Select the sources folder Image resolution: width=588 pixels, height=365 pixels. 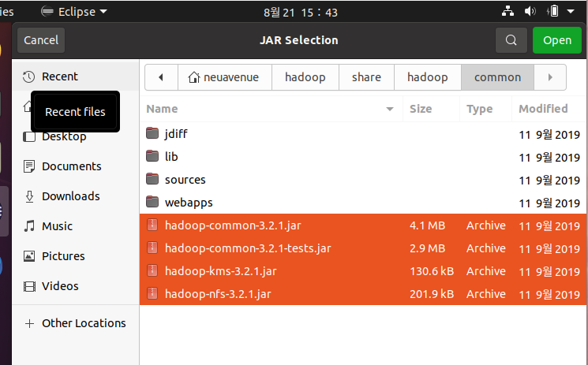(363, 180)
